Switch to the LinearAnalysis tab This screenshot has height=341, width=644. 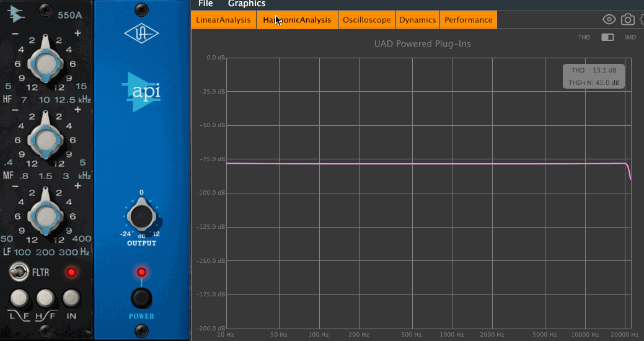(x=223, y=20)
